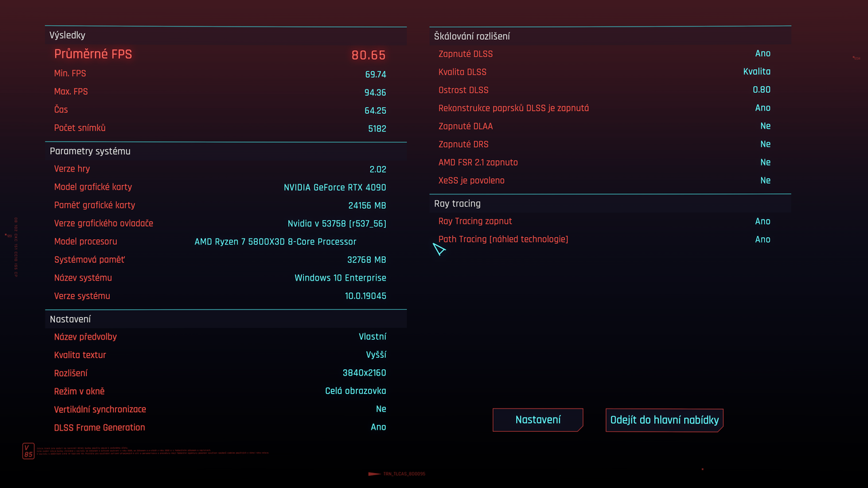The width and height of the screenshot is (868, 488).
Task: Click AMD FSR 2.1 zapnuto value Ne
Action: point(766,163)
